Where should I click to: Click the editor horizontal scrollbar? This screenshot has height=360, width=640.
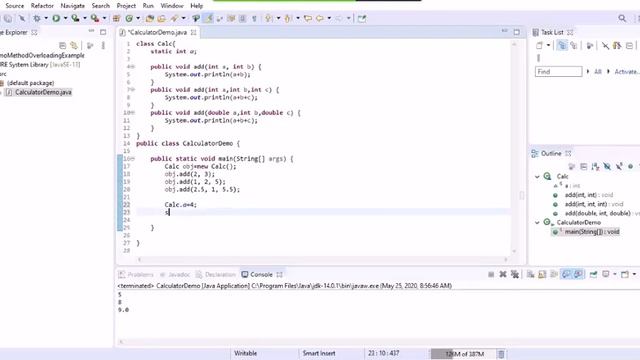[322, 259]
